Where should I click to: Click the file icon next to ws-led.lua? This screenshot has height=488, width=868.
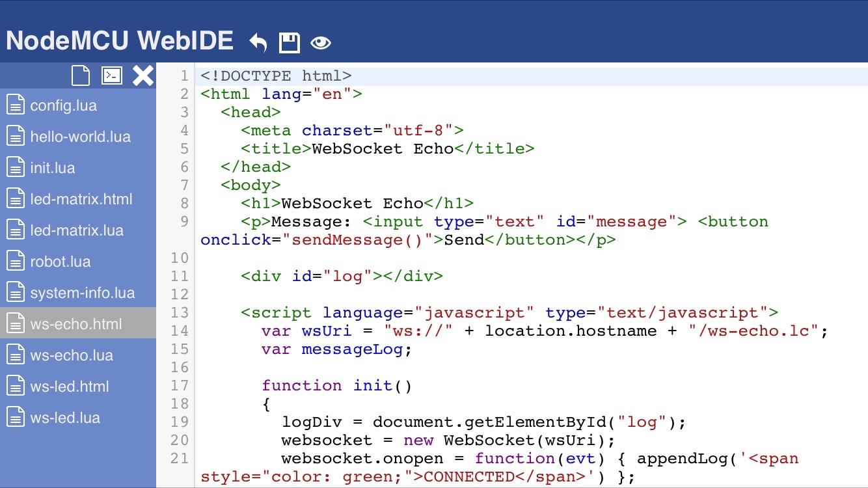tap(16, 418)
